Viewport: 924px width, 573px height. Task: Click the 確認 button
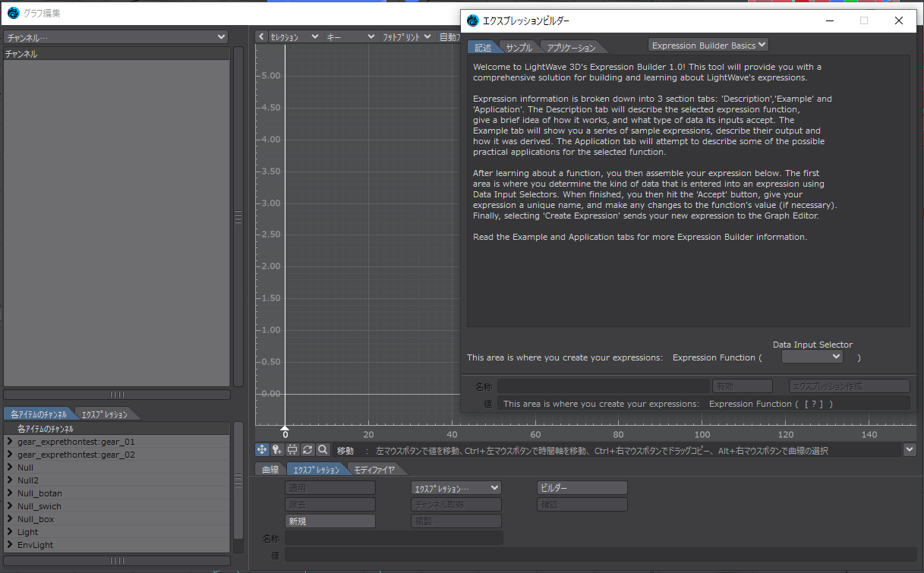tap(582, 505)
